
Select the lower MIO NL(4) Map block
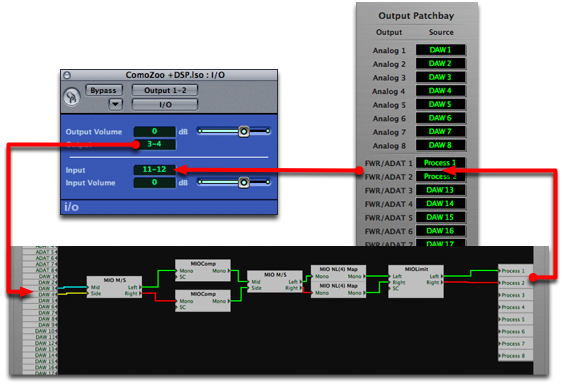coord(338,289)
